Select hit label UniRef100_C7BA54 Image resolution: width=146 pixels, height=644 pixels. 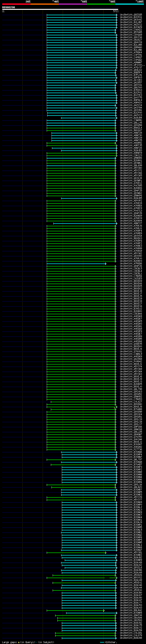click(131, 276)
